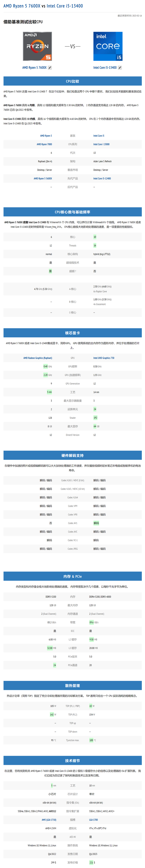Open Intel Core i5-13400 name link
145x868 pixels.
pyautogui.click(x=105, y=68)
